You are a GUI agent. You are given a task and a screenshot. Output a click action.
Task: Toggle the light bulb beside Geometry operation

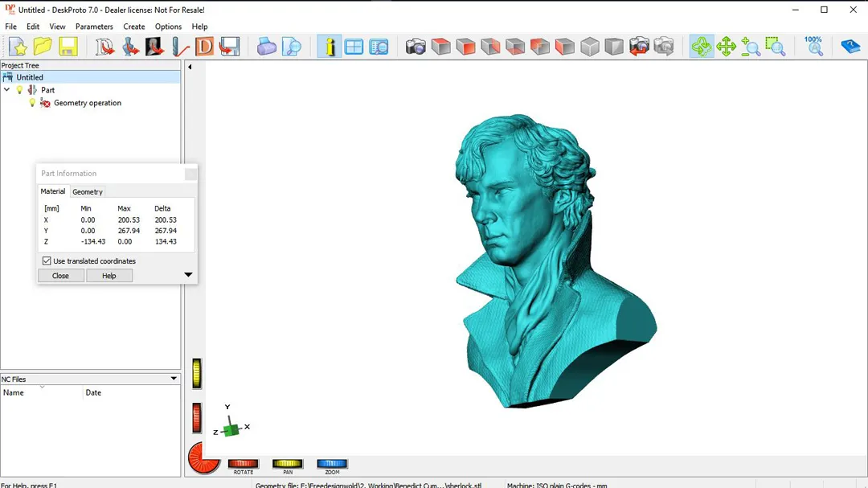click(x=32, y=103)
